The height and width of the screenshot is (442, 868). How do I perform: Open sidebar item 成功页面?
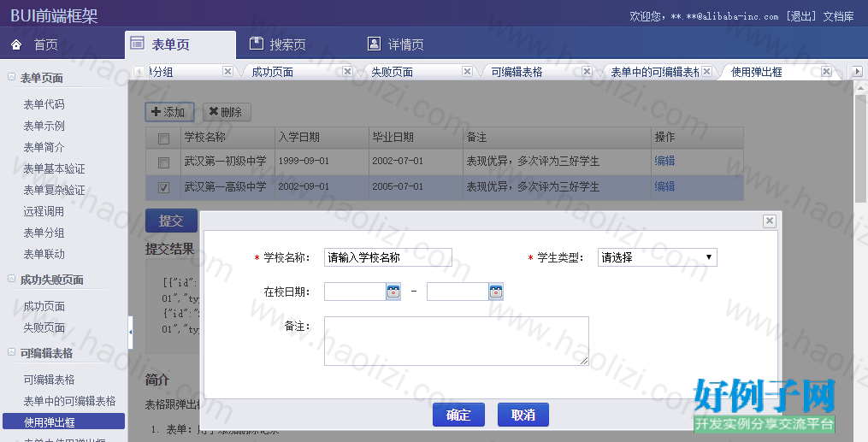pos(44,306)
